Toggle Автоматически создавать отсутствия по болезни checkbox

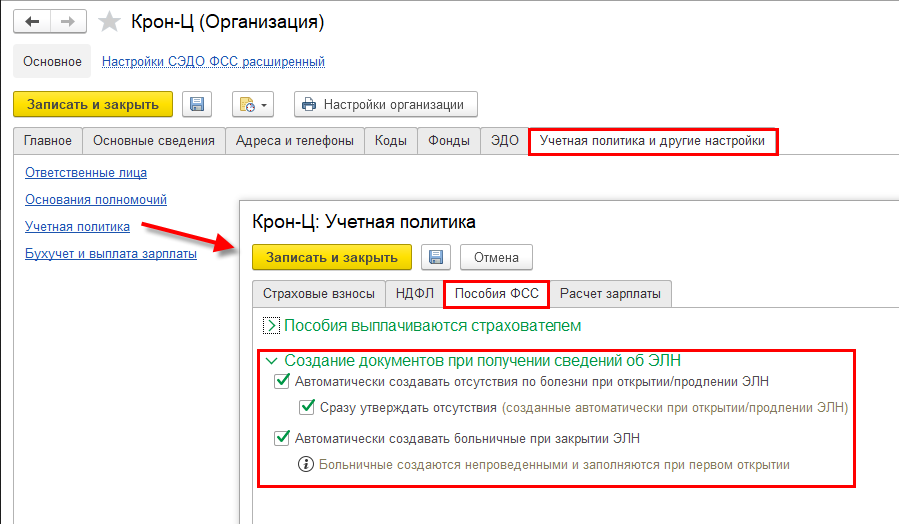click(x=282, y=381)
